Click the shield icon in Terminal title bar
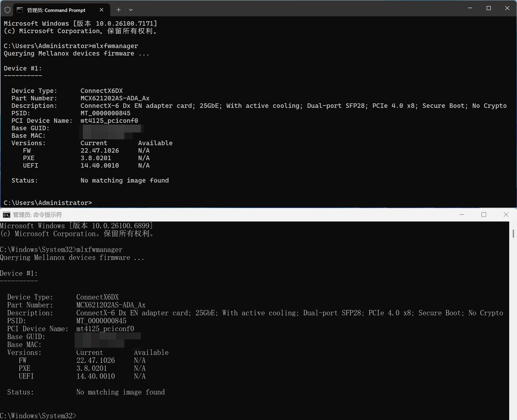Screen dimensions: 517x420 coord(7,10)
